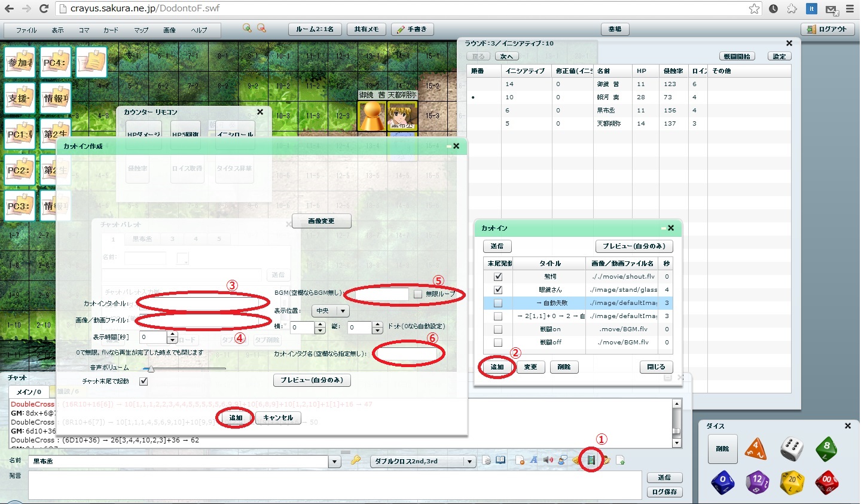Switch to the メイン/0 chat tab

(29, 392)
